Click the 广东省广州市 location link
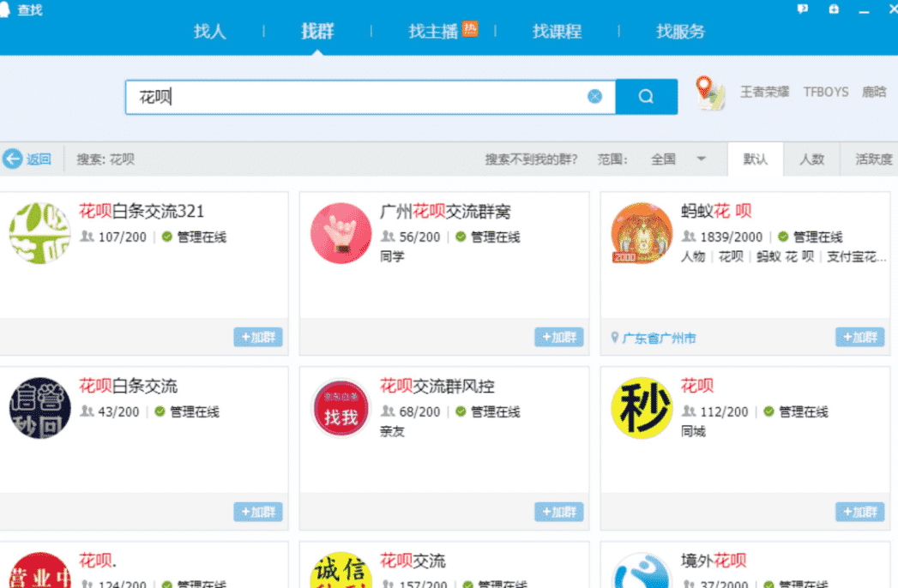The width and height of the screenshot is (898, 588). tap(659, 339)
